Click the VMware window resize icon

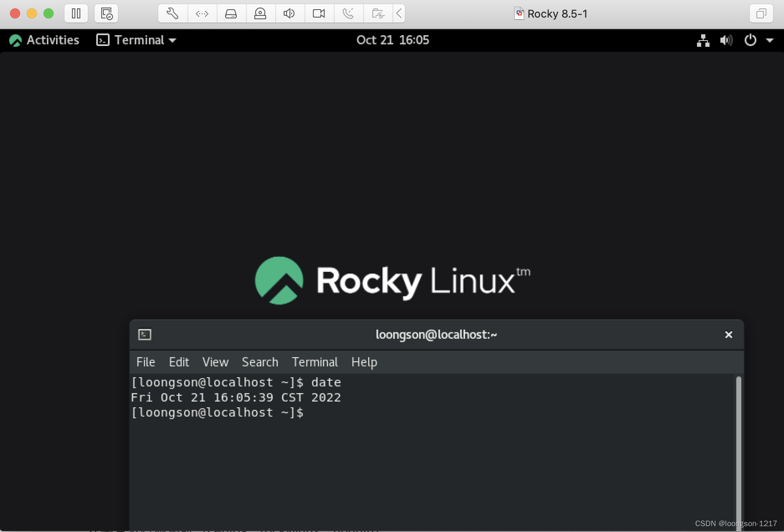click(x=761, y=13)
